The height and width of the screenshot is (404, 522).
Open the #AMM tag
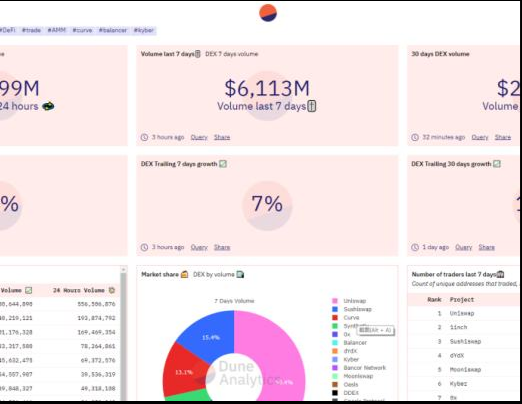pyautogui.click(x=57, y=30)
